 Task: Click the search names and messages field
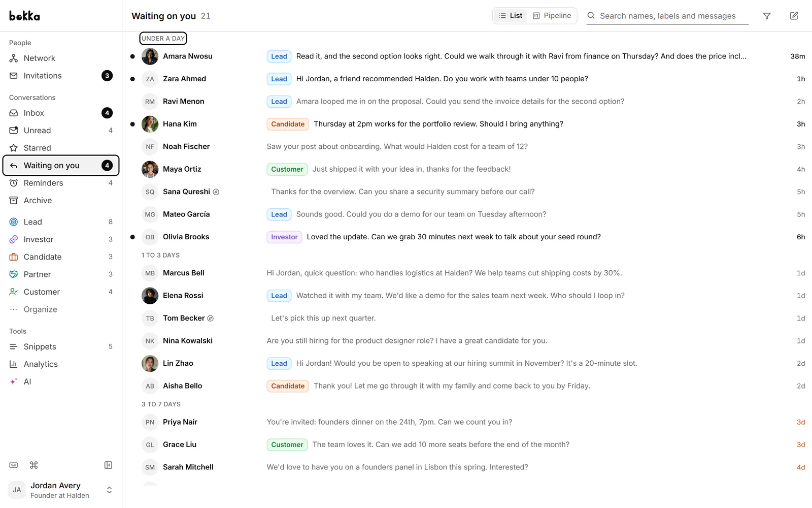coord(667,16)
